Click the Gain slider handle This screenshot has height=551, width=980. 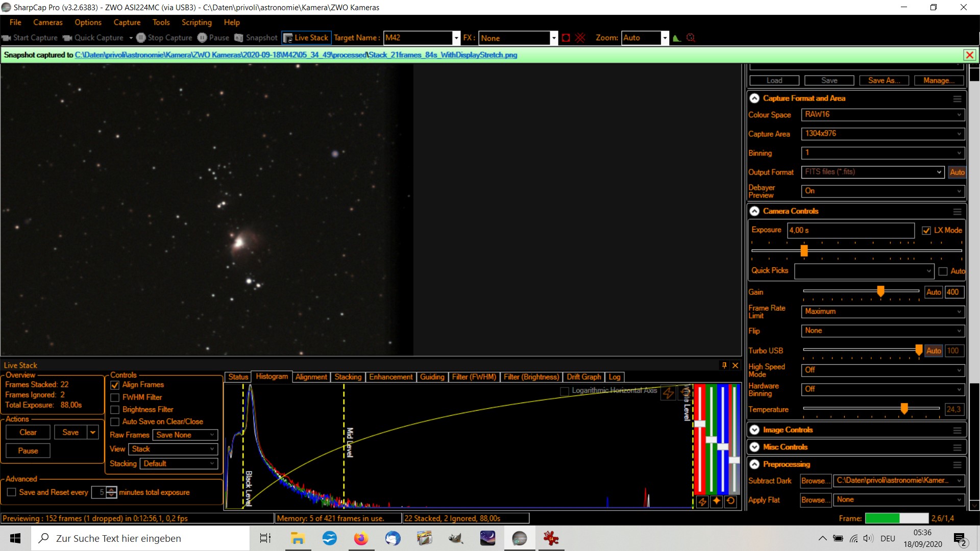coord(880,291)
